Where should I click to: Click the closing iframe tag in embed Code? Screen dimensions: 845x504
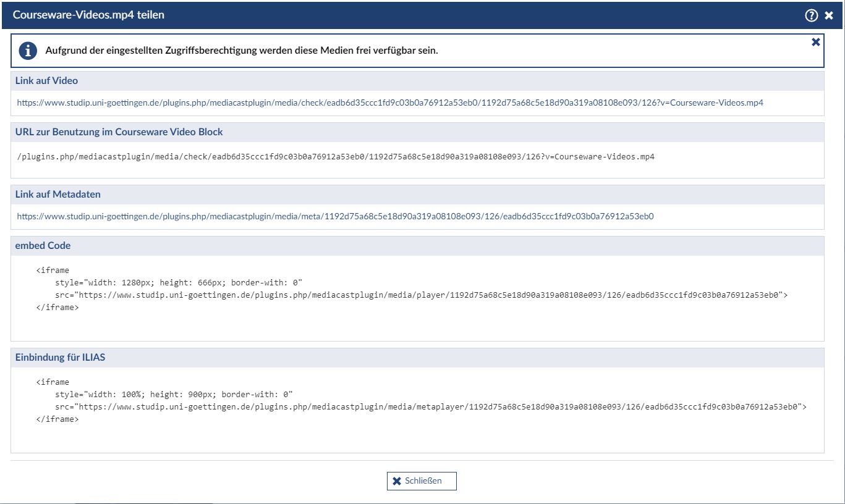click(57, 307)
